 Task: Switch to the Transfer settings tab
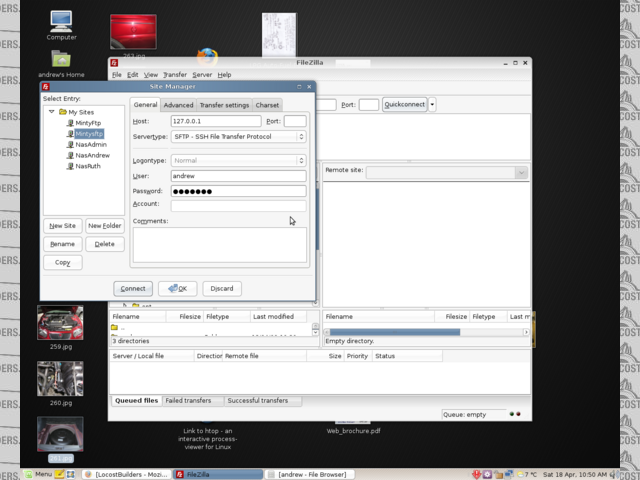click(x=224, y=105)
